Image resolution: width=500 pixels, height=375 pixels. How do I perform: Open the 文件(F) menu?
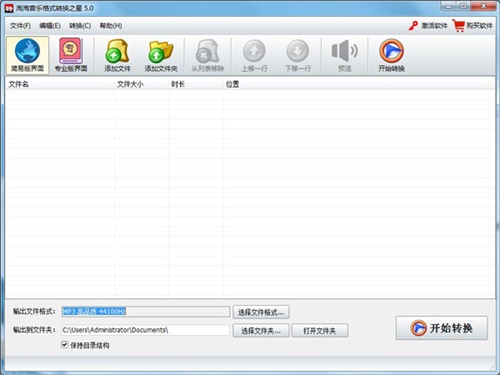pyautogui.click(x=20, y=26)
